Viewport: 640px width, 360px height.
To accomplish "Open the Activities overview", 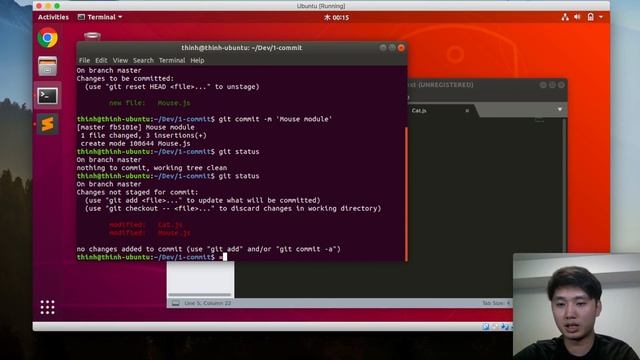I will [x=53, y=17].
